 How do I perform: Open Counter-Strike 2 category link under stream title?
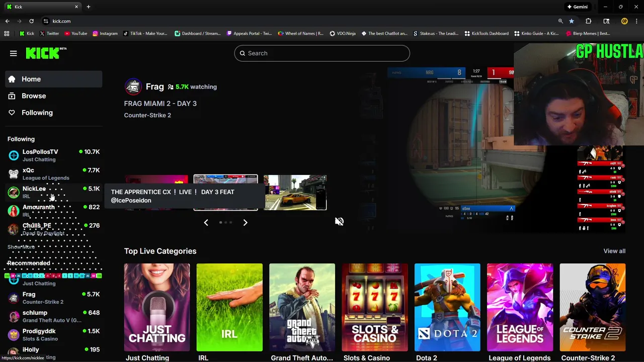(147, 115)
